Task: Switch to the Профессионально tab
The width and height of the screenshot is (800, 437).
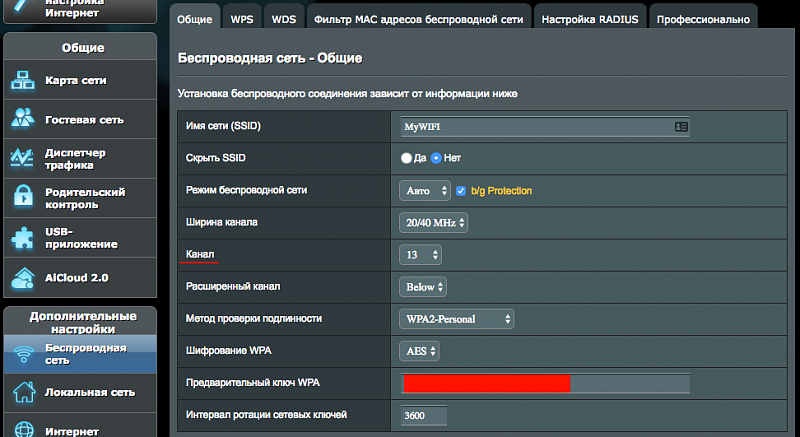Action: pyautogui.click(x=702, y=18)
